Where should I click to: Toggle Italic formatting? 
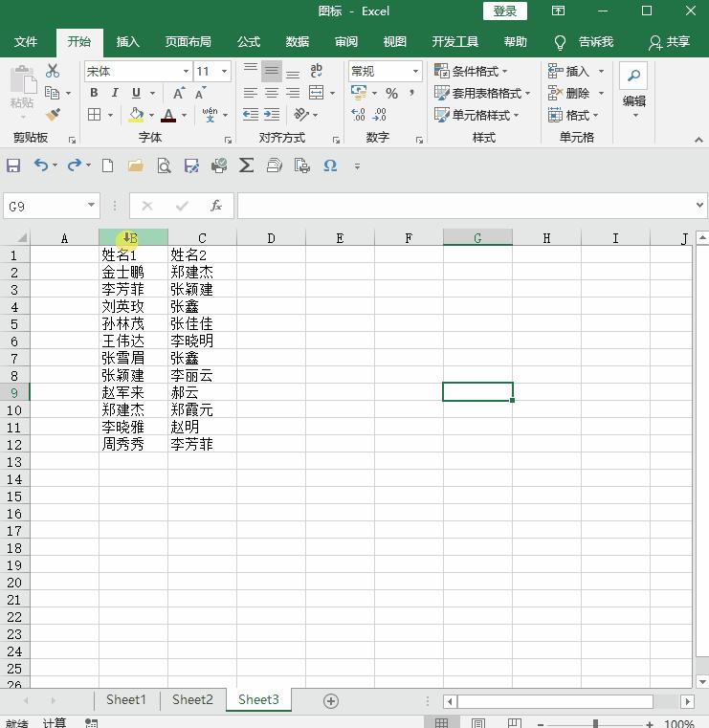point(115,93)
